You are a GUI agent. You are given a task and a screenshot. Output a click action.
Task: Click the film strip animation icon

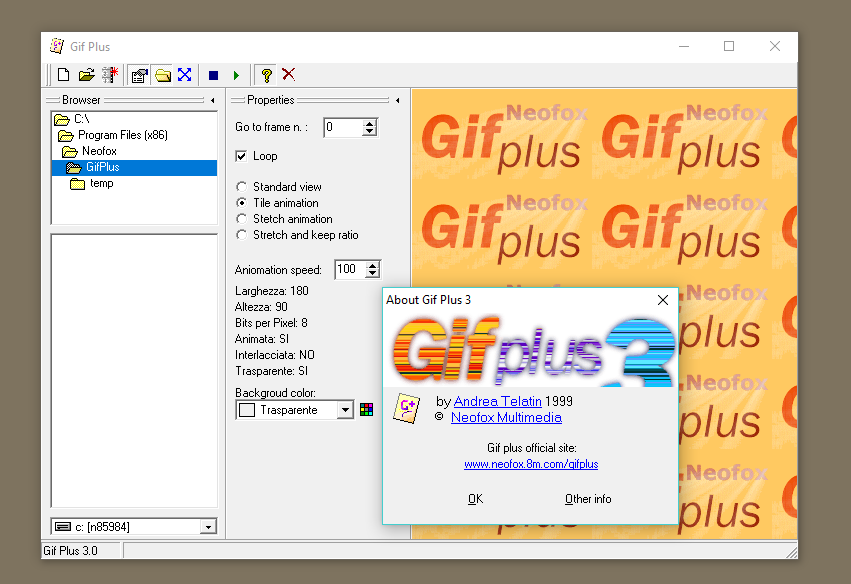point(110,75)
